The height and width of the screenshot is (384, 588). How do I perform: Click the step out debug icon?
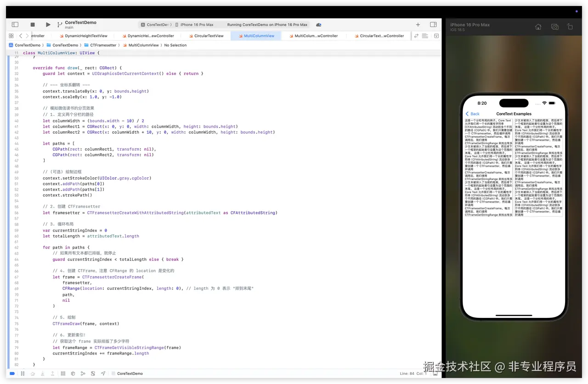click(x=53, y=373)
